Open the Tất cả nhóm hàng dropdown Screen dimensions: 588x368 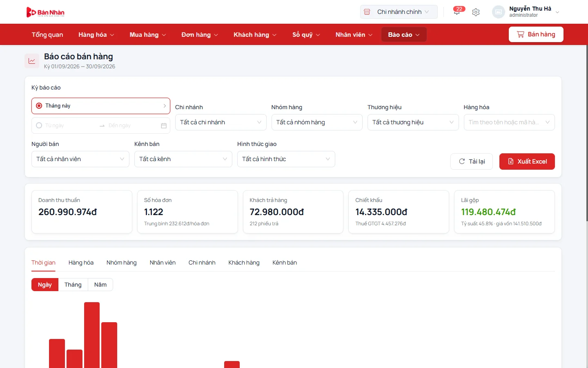pos(317,122)
